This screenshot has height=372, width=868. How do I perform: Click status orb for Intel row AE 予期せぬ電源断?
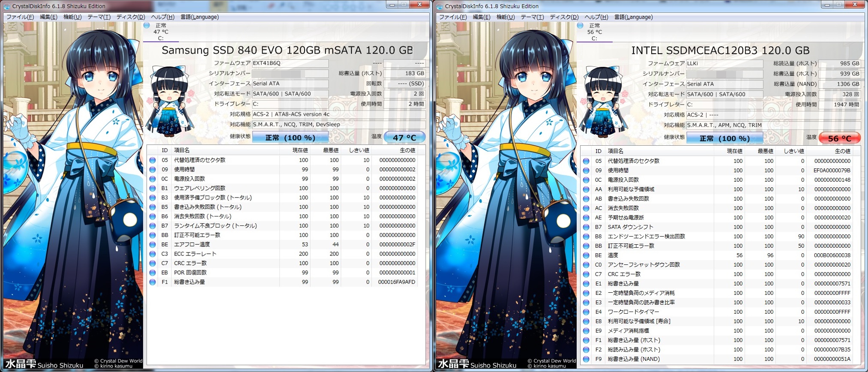point(586,217)
